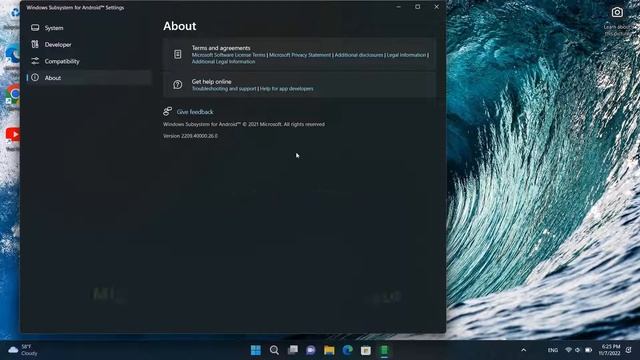Open Additional Legal Information link

pyautogui.click(x=223, y=62)
